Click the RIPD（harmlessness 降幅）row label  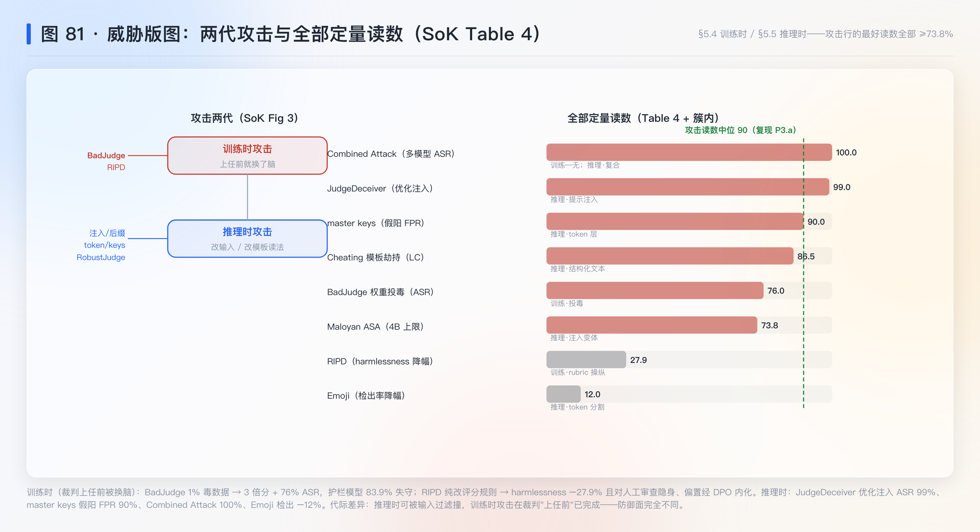point(380,361)
